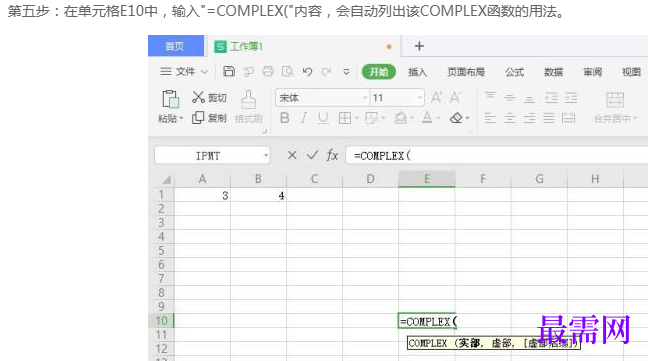Toggle Italic formatting
The height and width of the screenshot is (361, 649).
[303, 118]
